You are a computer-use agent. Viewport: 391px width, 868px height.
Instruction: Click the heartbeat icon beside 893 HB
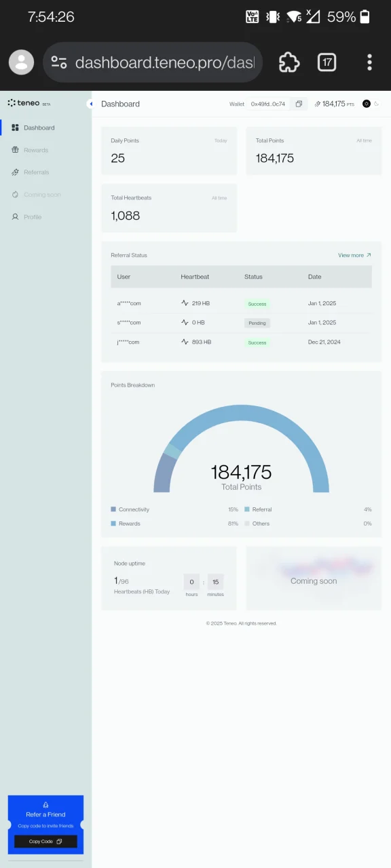[x=185, y=342]
